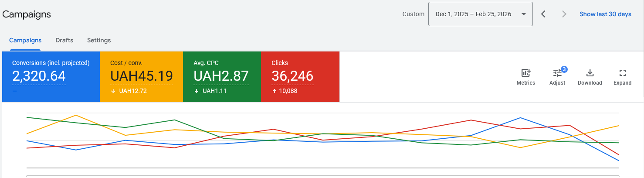This screenshot has height=178, width=644.
Task: Click the Adjust chart settings icon
Action: pyautogui.click(x=557, y=77)
